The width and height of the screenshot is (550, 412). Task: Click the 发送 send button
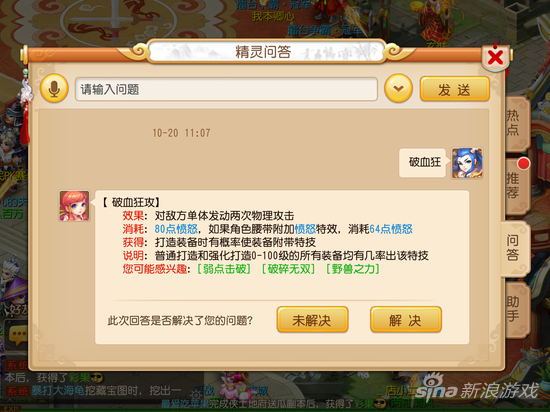[454, 89]
